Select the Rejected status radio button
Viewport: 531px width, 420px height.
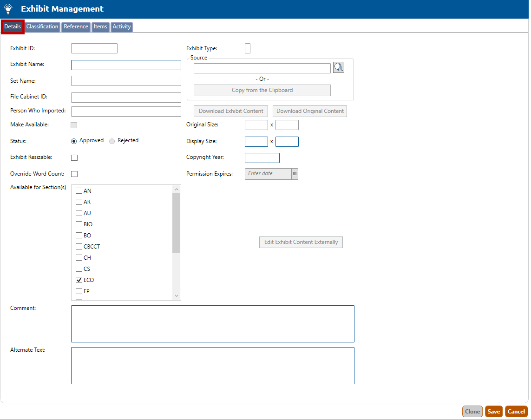112,141
